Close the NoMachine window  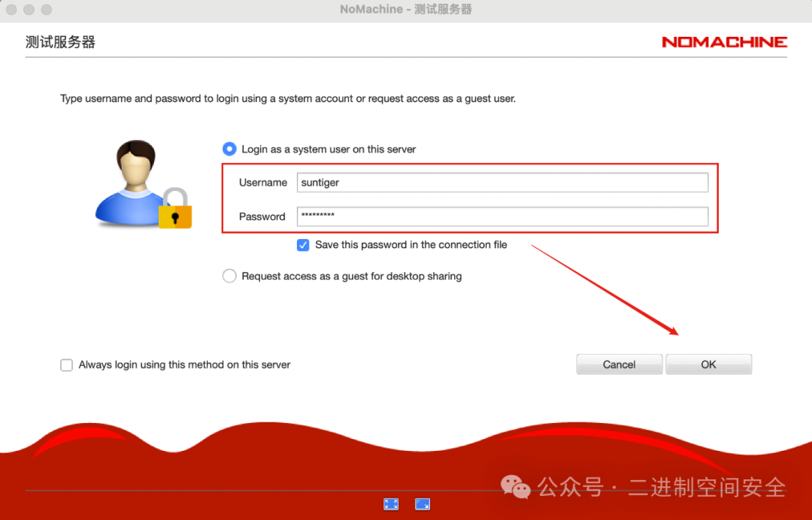tap(11, 9)
